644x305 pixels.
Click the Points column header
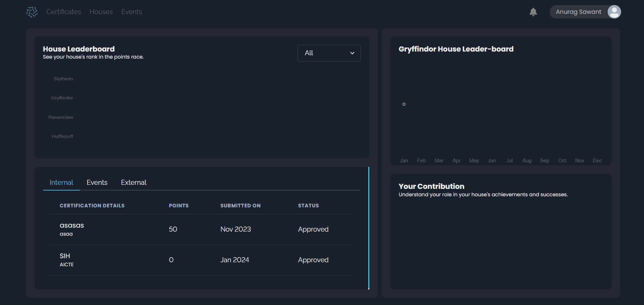point(178,206)
